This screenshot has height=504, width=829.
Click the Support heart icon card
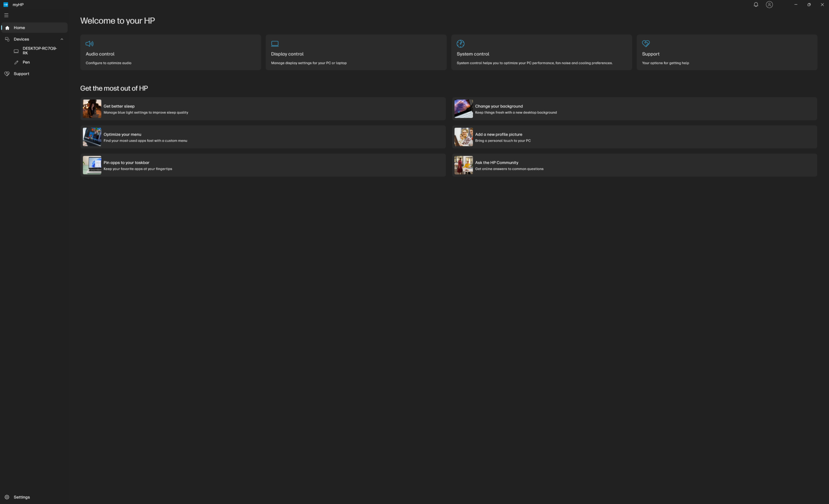(x=646, y=44)
